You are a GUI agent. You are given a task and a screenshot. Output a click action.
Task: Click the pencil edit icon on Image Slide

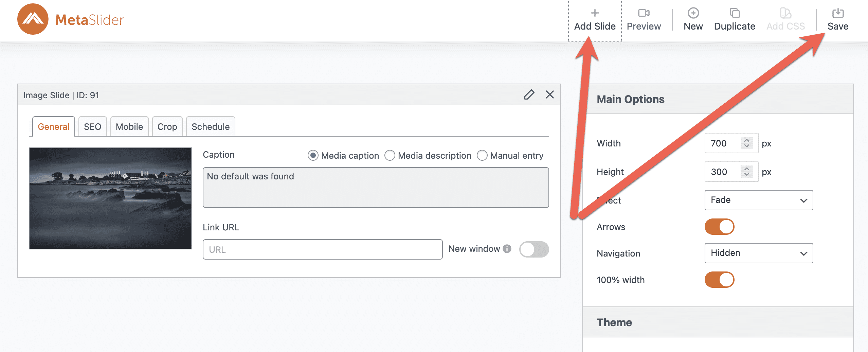[529, 94]
